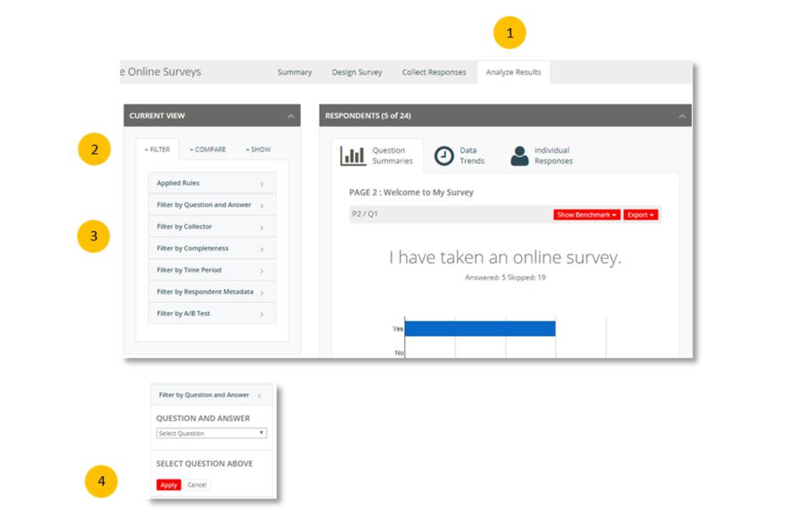Collapse the Current View panel
This screenshot has height=510, width=812.
(x=291, y=116)
